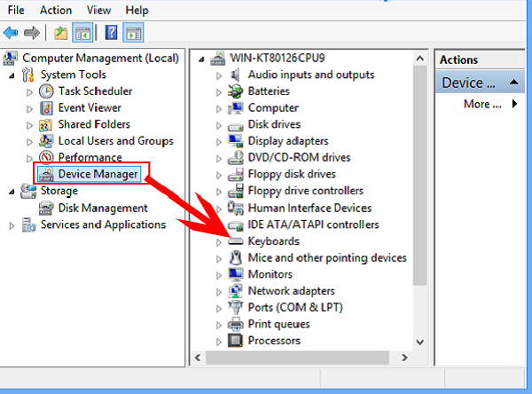Select Device Manager in the left tree
This screenshot has width=532, height=394.
[98, 174]
